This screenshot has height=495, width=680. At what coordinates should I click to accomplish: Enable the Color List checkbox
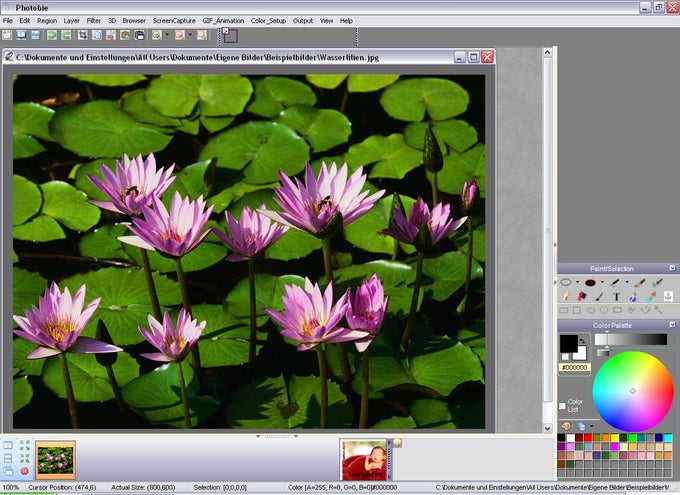[x=562, y=406]
